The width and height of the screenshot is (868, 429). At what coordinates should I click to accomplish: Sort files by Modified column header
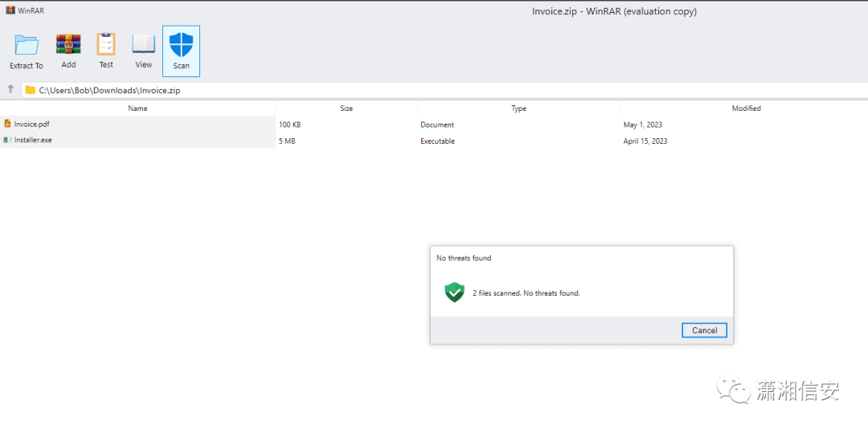click(746, 108)
